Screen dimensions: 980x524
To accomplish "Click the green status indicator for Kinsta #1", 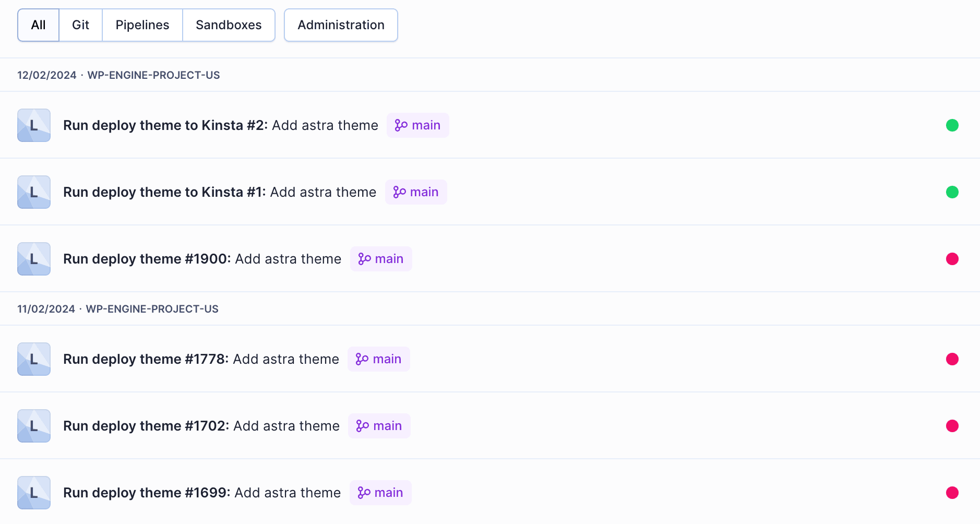I will point(952,192).
